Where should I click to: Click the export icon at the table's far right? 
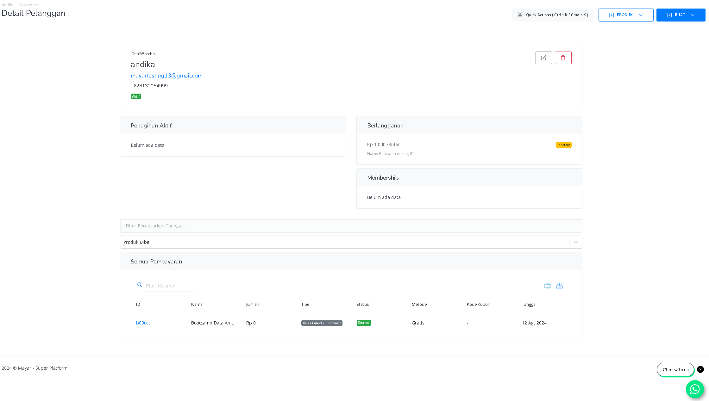point(559,286)
